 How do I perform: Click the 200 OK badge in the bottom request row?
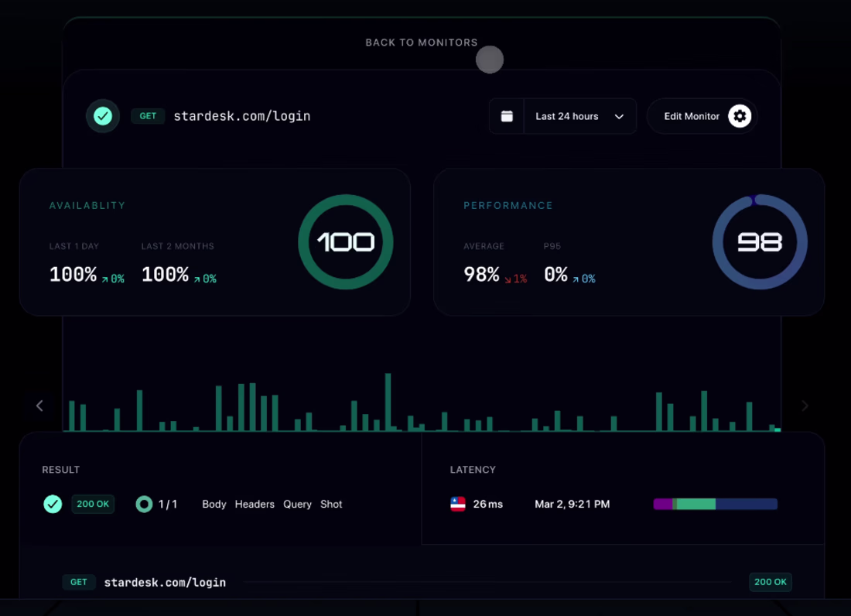click(x=770, y=582)
